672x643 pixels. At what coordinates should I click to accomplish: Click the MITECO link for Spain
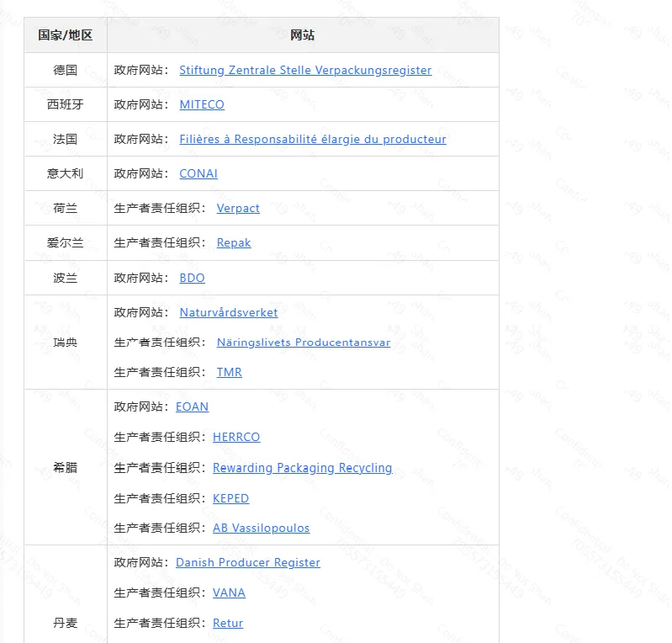[x=202, y=105]
